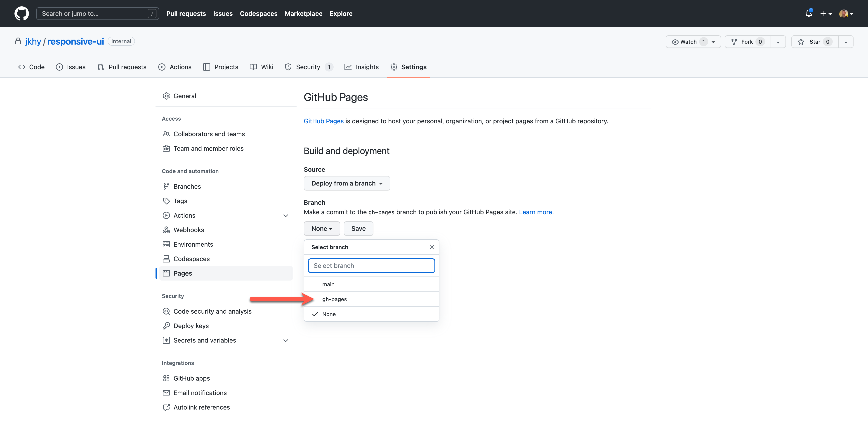
Task: Focus the Select branch filter field
Action: click(371, 265)
